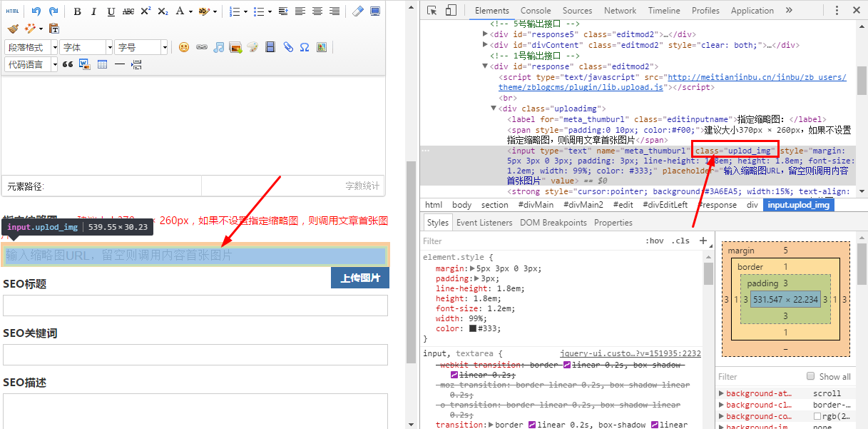This screenshot has width=868, height=429.
Task: Switch to the DOM Breakpoints tab
Action: tap(553, 223)
